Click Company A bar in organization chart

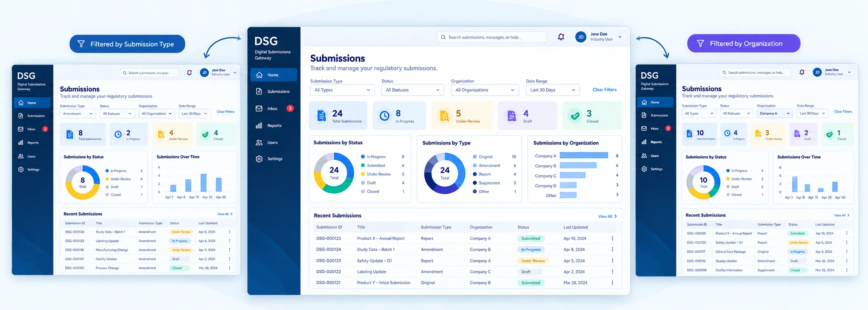click(x=584, y=156)
